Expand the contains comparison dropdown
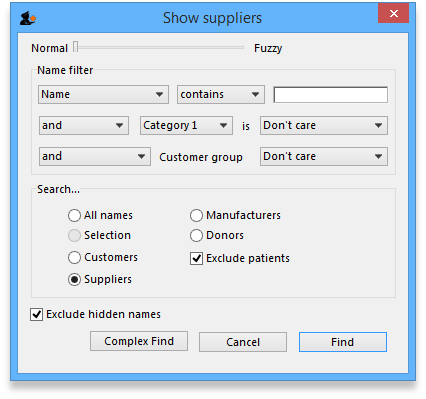This screenshot has width=426, height=399. pos(221,94)
